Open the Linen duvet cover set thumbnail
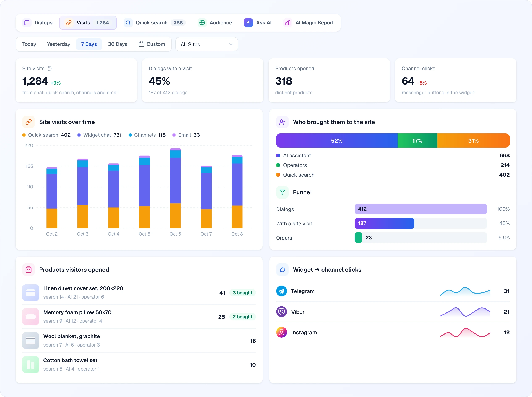Screen dimensions: 532x397 [x=31, y=293]
